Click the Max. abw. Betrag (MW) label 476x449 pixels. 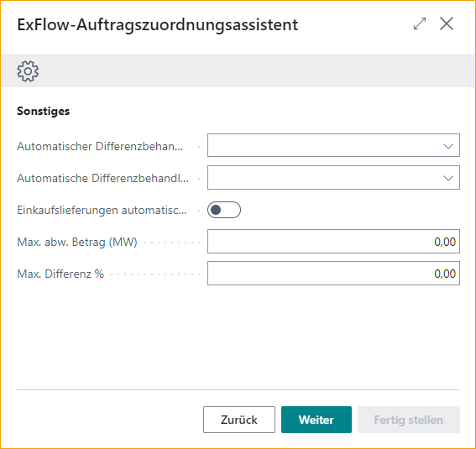(x=77, y=242)
